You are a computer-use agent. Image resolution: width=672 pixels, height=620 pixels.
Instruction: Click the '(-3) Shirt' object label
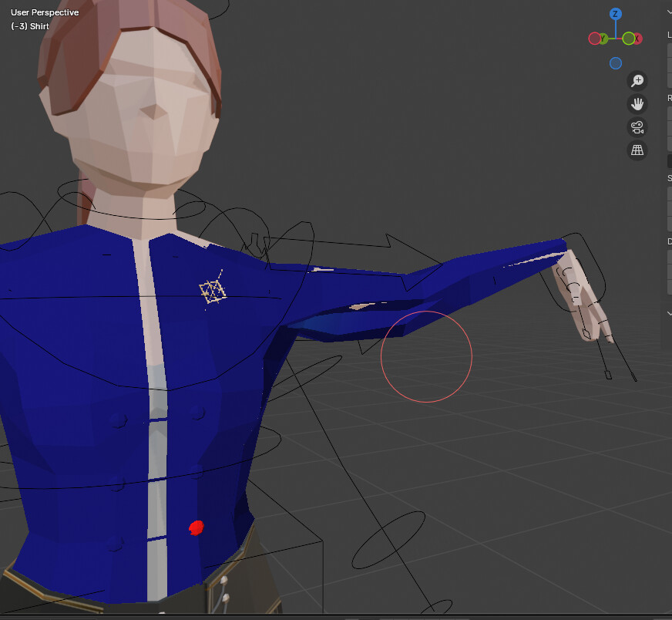pyautogui.click(x=30, y=26)
